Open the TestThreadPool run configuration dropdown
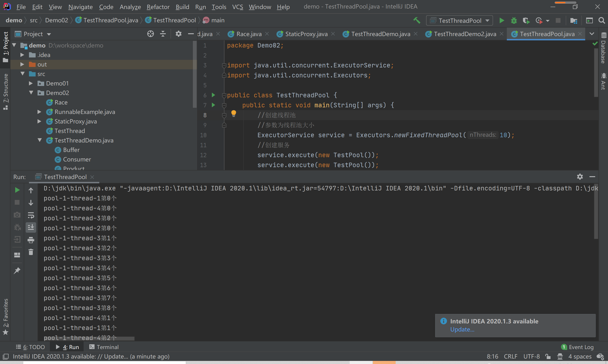 [460, 21]
